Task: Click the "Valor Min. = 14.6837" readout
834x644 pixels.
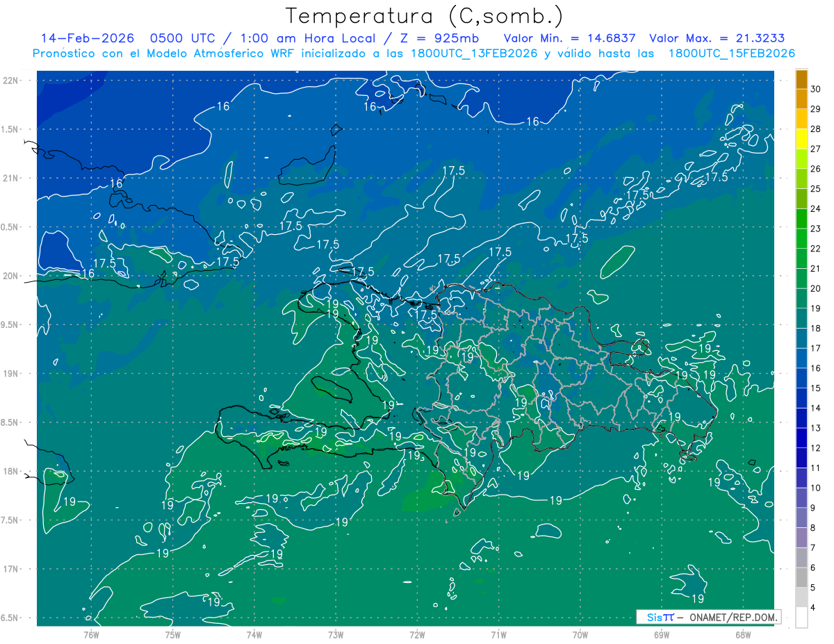Action: (x=571, y=38)
